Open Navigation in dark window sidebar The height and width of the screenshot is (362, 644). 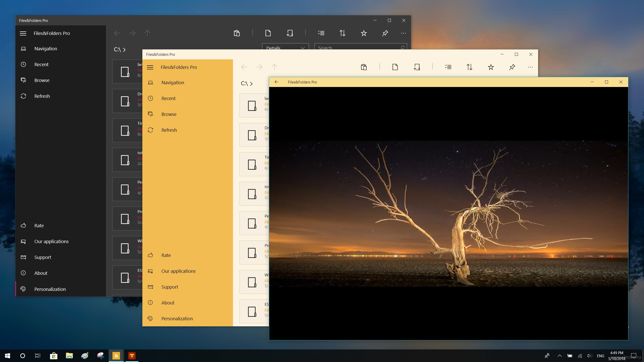(61, 49)
